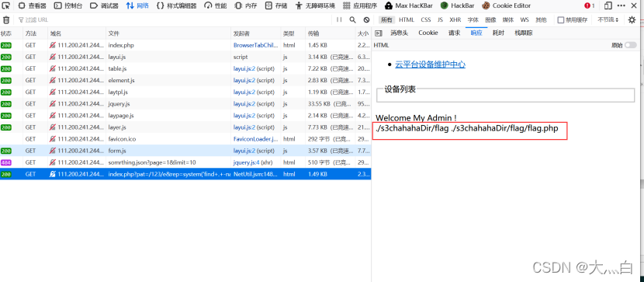Pause network recording
Viewport: 644px width, 282px height.
click(339, 19)
